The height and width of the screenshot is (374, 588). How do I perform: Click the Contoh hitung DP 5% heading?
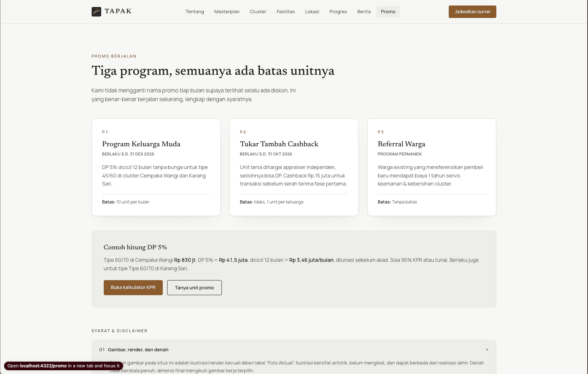click(135, 247)
